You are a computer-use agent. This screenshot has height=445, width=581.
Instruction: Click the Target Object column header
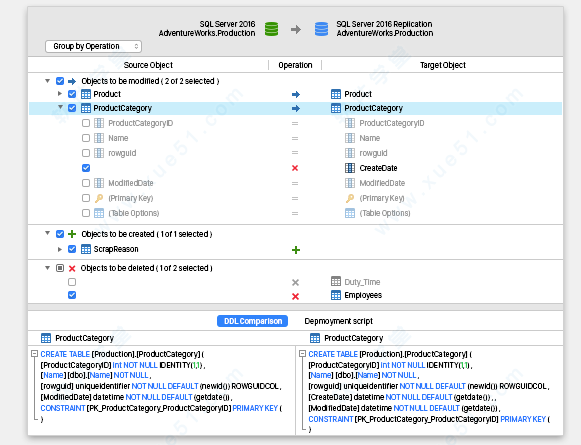(x=442, y=65)
